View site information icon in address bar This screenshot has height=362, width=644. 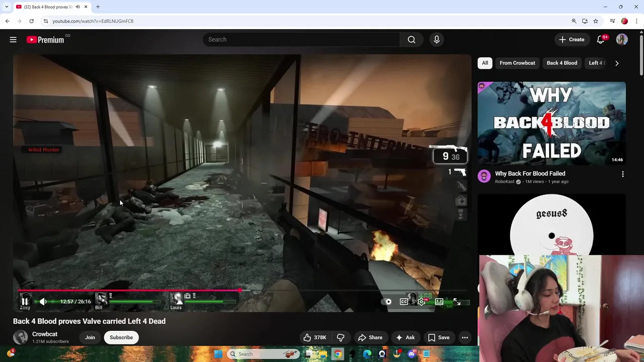[x=45, y=21]
